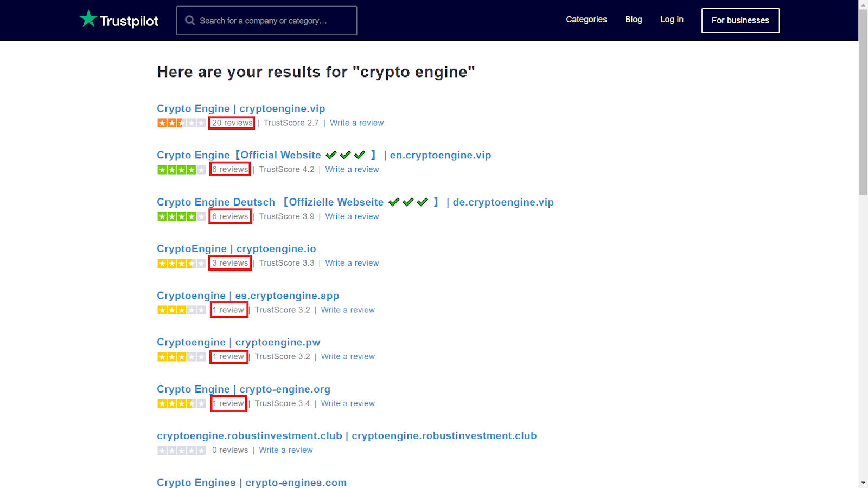Click star rating for es.cryptoengine.app

coord(182,310)
